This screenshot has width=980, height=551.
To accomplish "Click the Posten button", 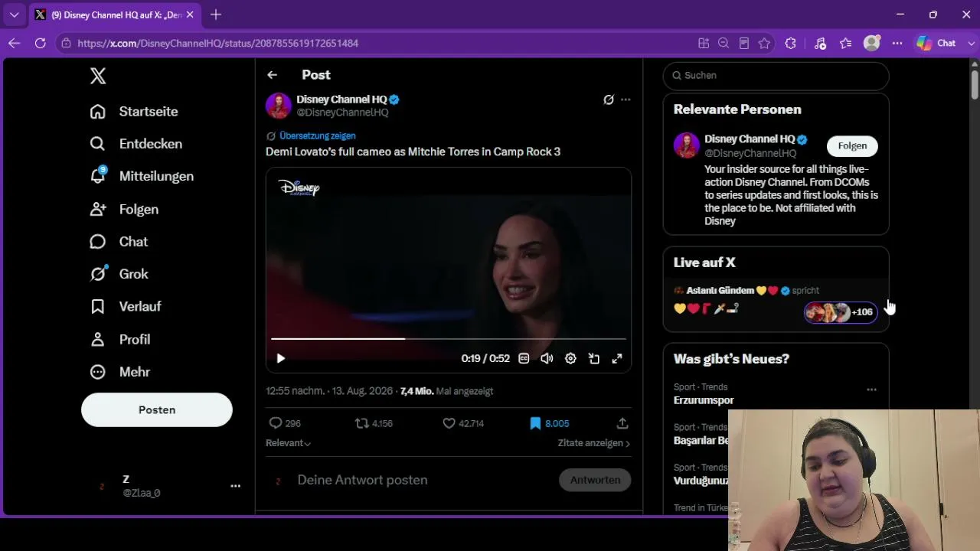I will [x=157, y=410].
